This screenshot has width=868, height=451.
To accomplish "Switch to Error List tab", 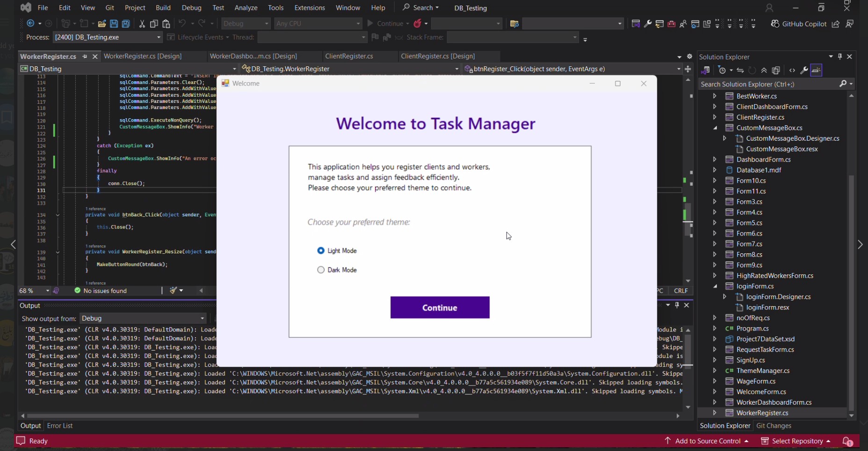I will (x=60, y=426).
